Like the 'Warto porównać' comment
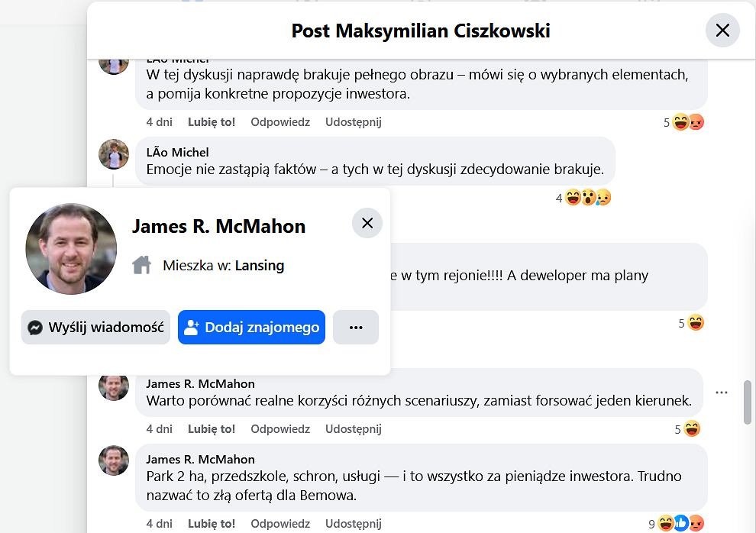Screen dimensions: 756x533 (x=212, y=429)
